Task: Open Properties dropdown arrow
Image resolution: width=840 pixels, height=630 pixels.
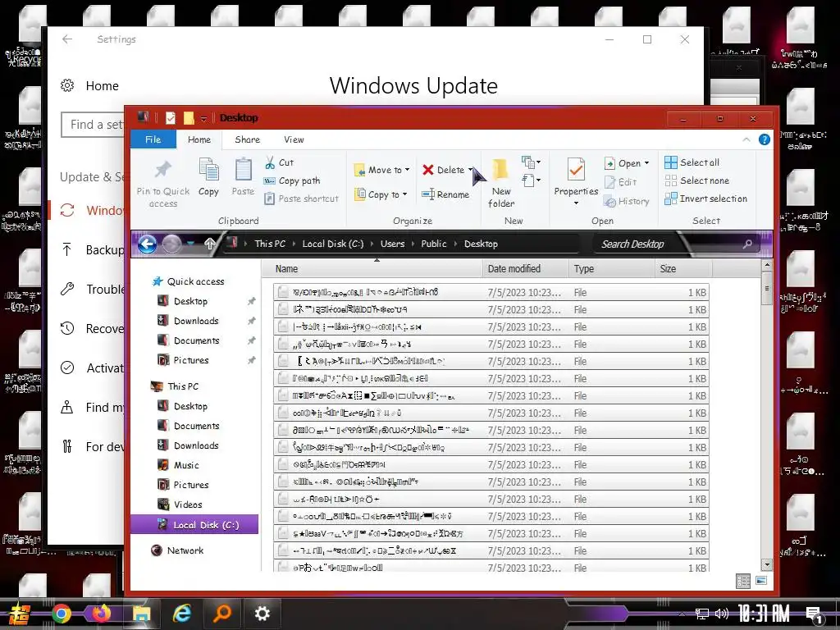Action: pos(576,203)
